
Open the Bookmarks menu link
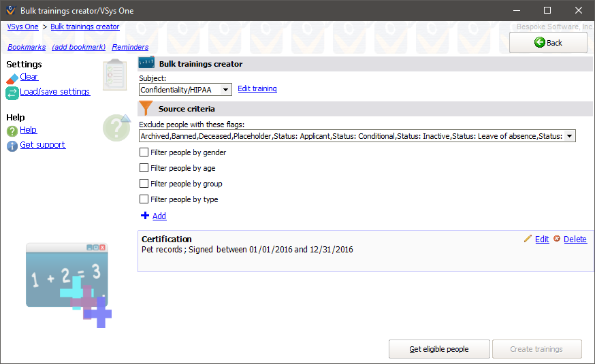coord(27,48)
